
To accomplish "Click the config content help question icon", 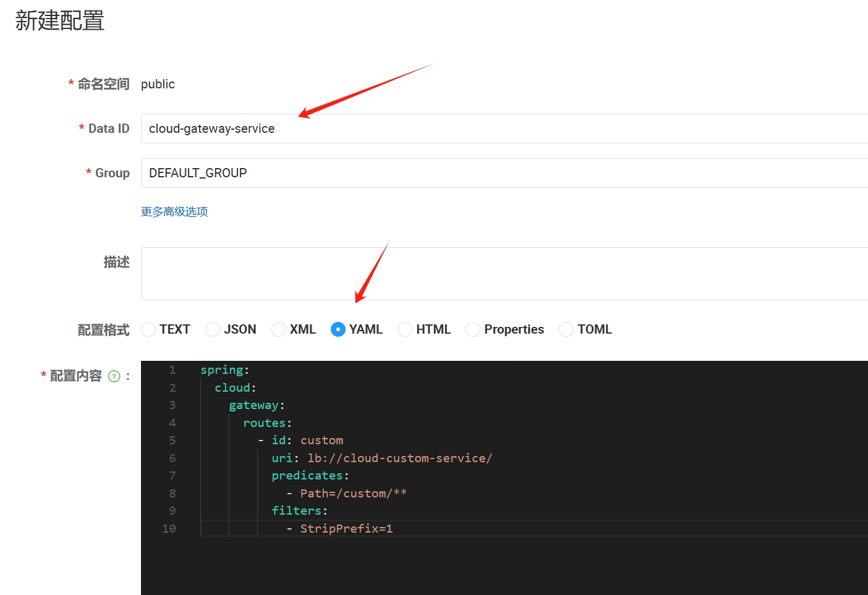I will (x=114, y=376).
